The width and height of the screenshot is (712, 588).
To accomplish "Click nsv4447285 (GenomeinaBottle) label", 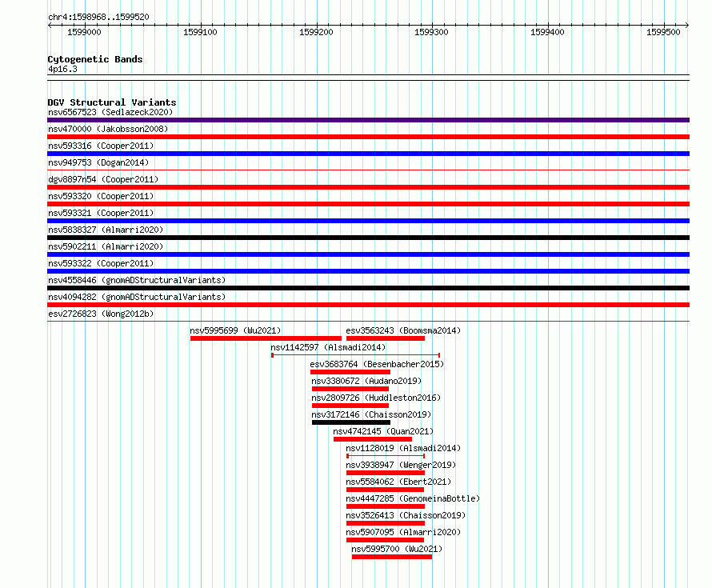I will [x=413, y=498].
